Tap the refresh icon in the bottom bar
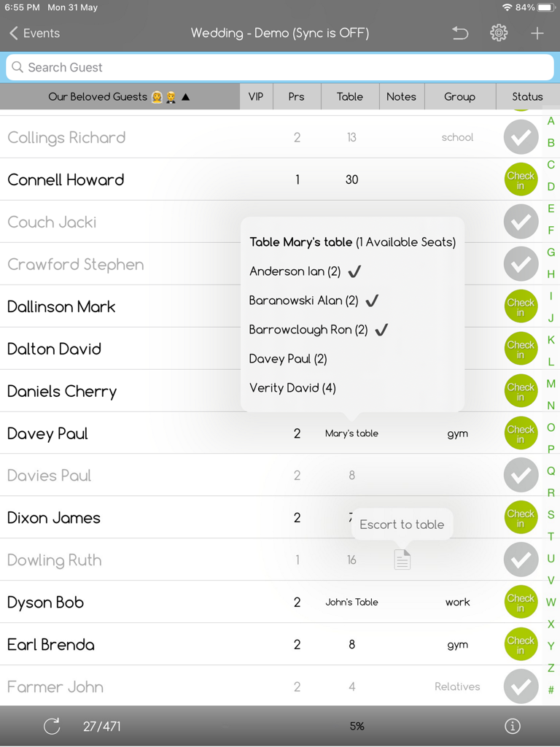The image size is (560, 747). pyautogui.click(x=51, y=726)
